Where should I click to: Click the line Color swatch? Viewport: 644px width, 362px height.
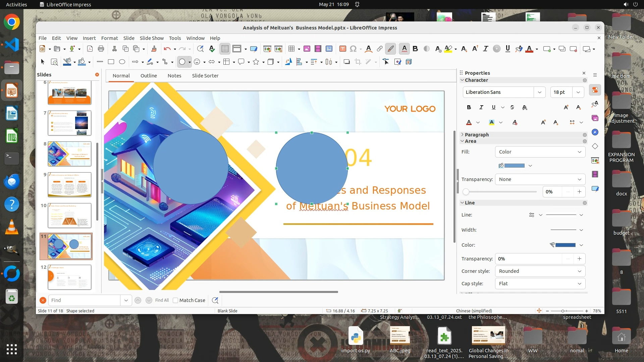[565, 245]
